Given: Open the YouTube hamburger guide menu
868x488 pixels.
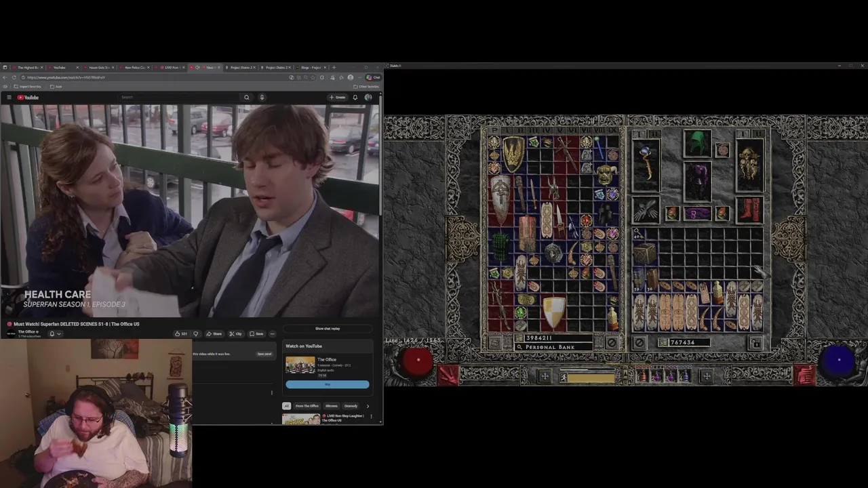Looking at the screenshot, I should tap(9, 97).
